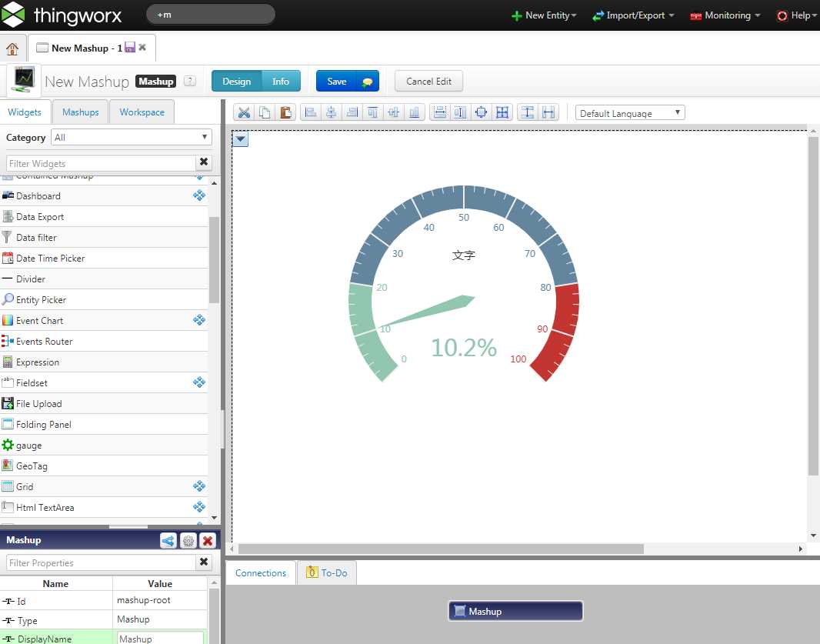
Task: Switch to Design view
Action: pos(236,81)
